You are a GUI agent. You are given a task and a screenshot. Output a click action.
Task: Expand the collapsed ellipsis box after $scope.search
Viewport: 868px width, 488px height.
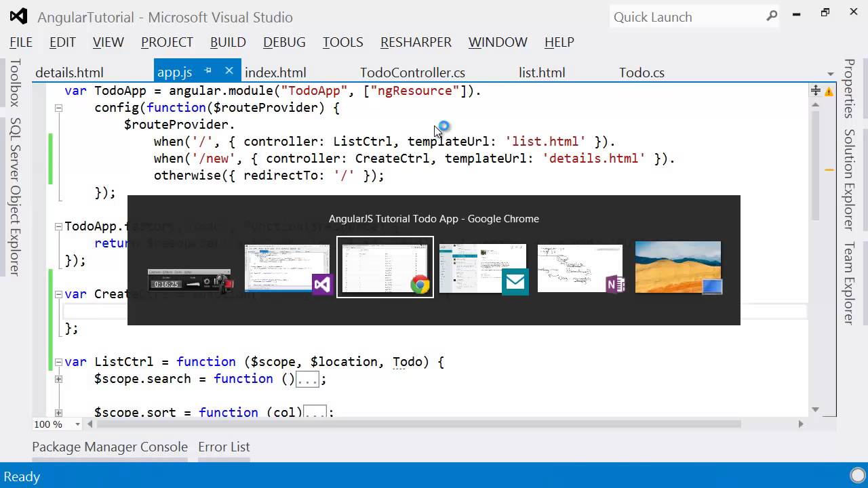click(x=307, y=379)
